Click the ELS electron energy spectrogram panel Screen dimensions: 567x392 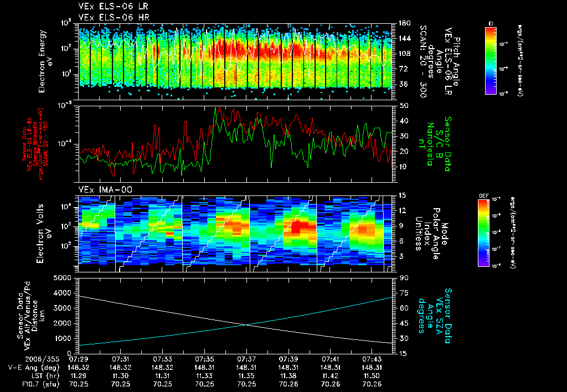[235, 61]
